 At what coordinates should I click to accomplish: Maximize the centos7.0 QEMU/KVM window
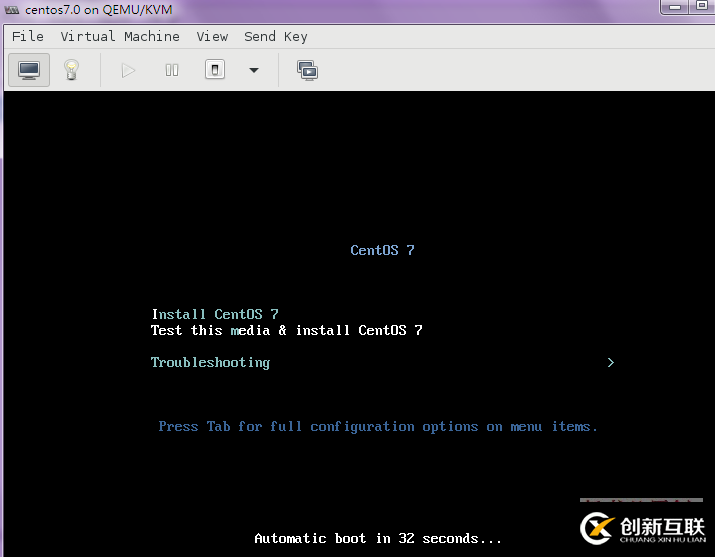702,6
